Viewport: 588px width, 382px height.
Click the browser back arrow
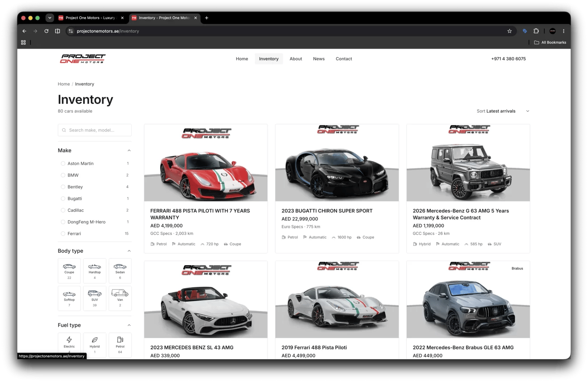24,31
